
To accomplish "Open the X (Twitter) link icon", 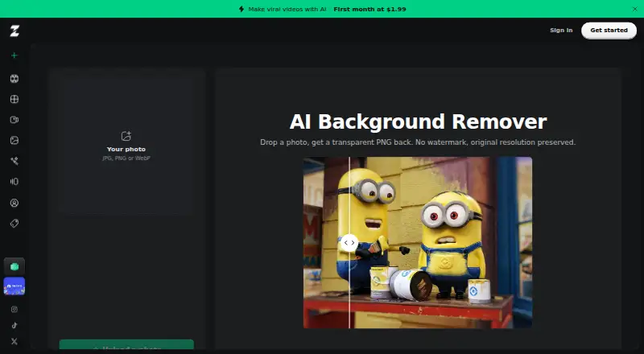I will pos(14,341).
